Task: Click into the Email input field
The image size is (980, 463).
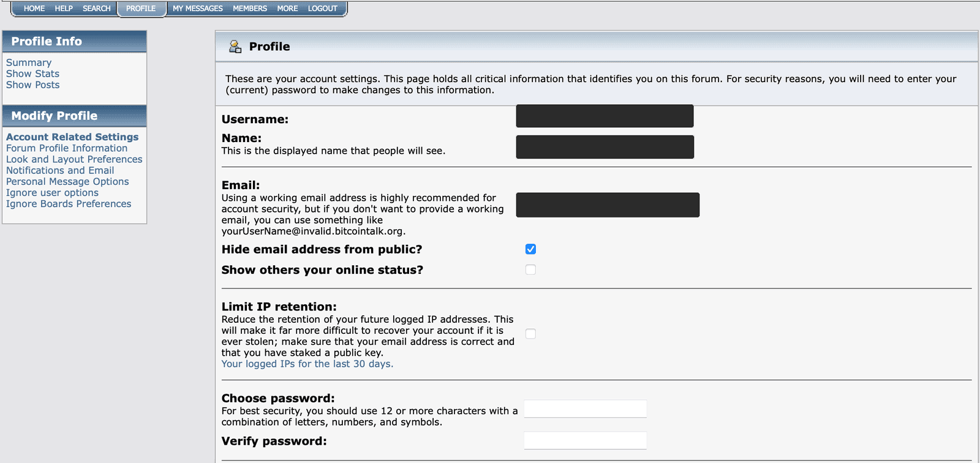Action: [x=608, y=205]
